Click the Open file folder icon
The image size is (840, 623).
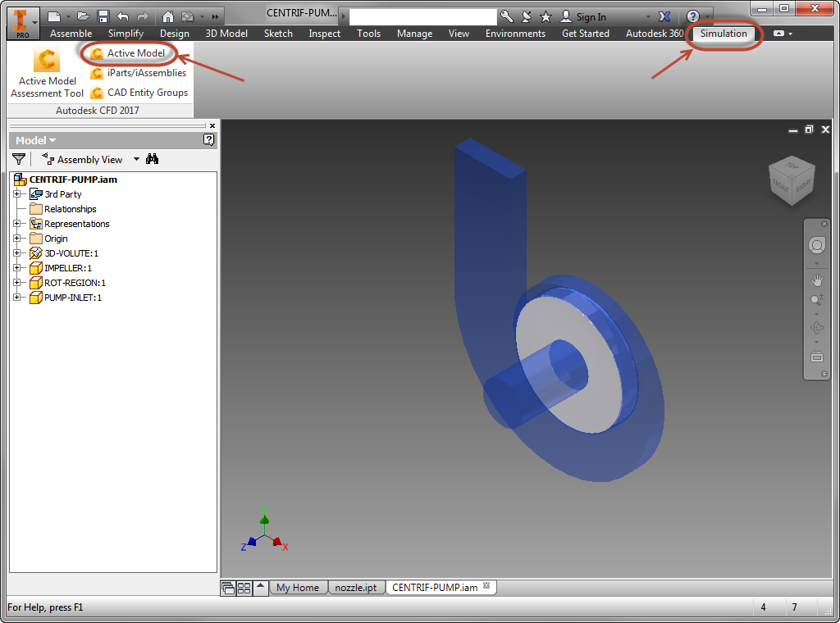tap(83, 16)
